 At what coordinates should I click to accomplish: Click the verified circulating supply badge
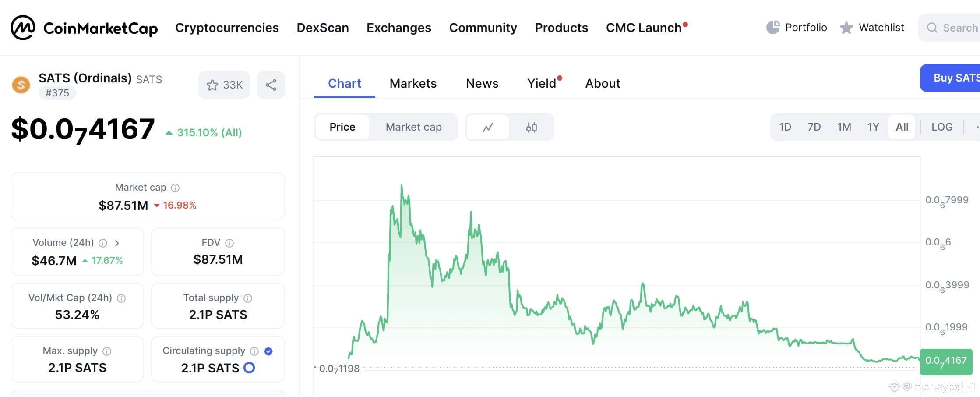tap(268, 351)
